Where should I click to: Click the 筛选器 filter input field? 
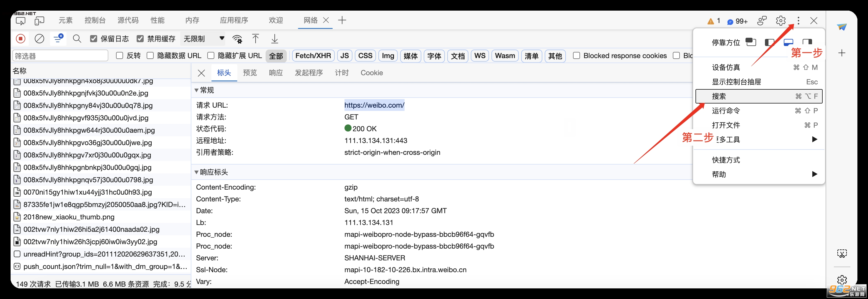(60, 56)
